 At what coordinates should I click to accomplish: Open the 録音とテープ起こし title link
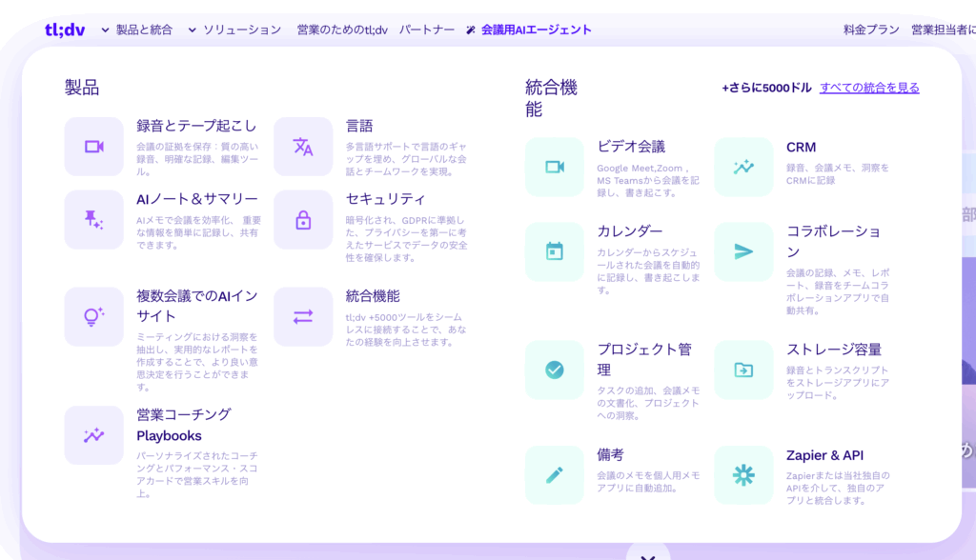click(x=196, y=127)
